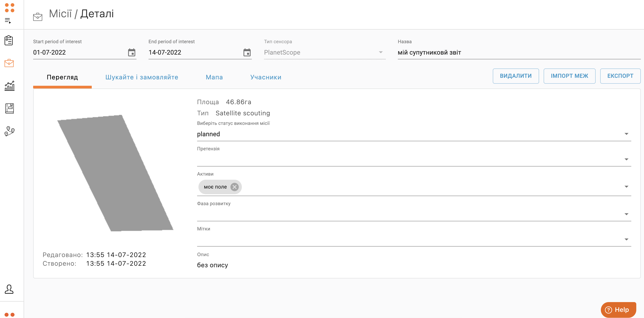Remove the 'моє поле' asset chip
Viewport: 644px width, 318px height.
(234, 187)
